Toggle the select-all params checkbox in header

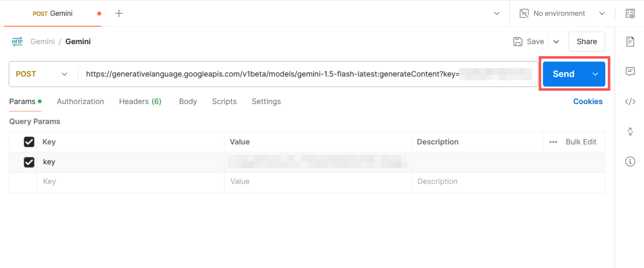(x=29, y=142)
